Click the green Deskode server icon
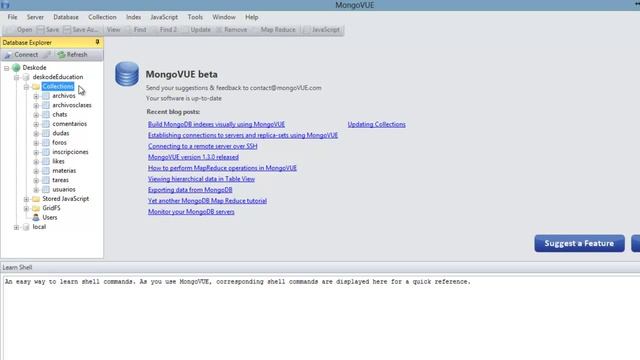640x360 pixels. pyautogui.click(x=16, y=67)
